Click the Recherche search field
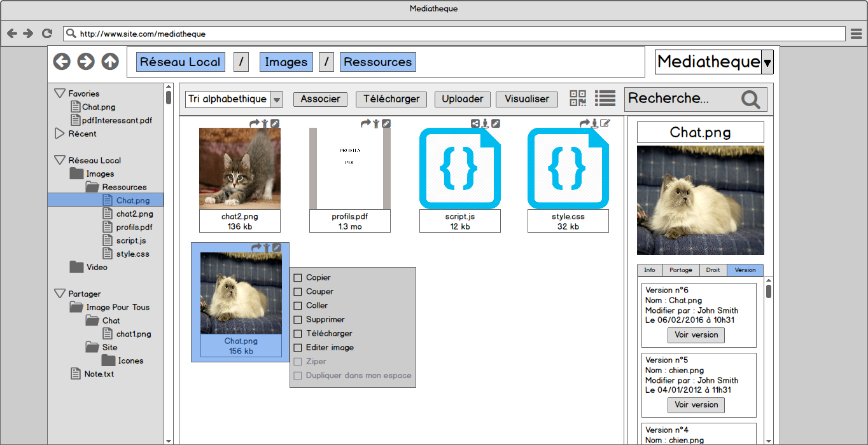 click(696, 99)
